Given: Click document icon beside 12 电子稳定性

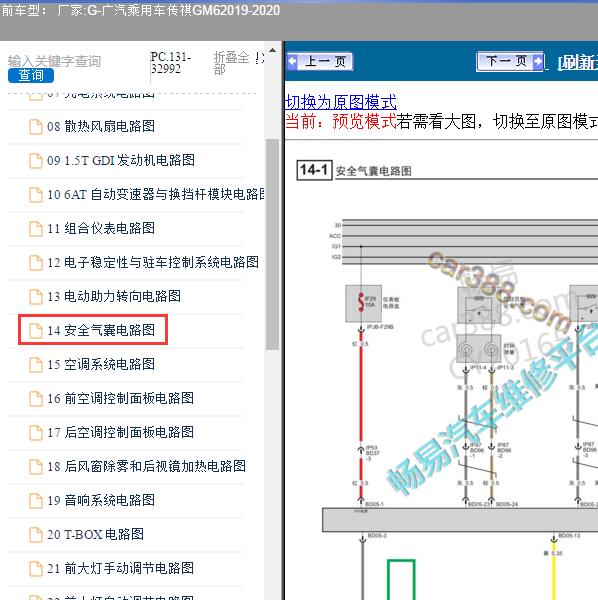Looking at the screenshot, I should pyautogui.click(x=36, y=263).
